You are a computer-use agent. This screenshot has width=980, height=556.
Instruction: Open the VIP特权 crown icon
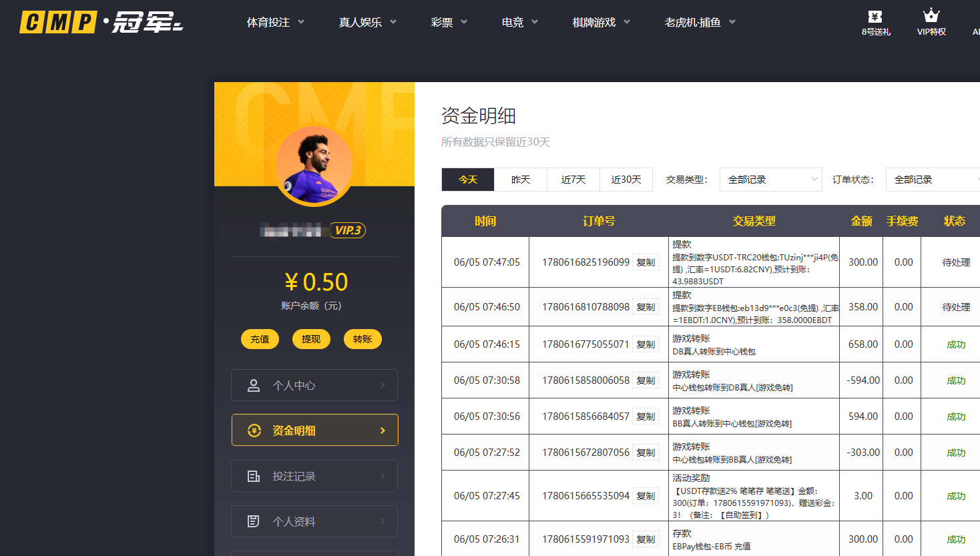coord(931,15)
